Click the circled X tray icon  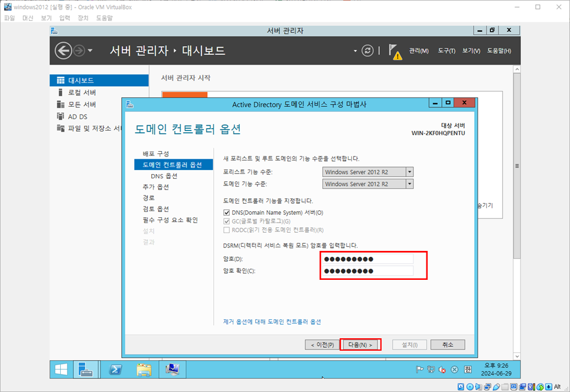click(x=454, y=370)
